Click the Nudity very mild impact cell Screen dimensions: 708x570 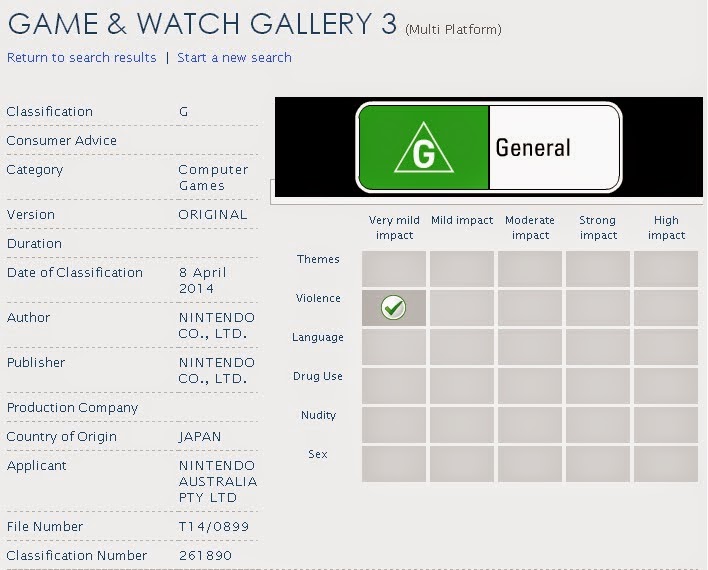(394, 425)
